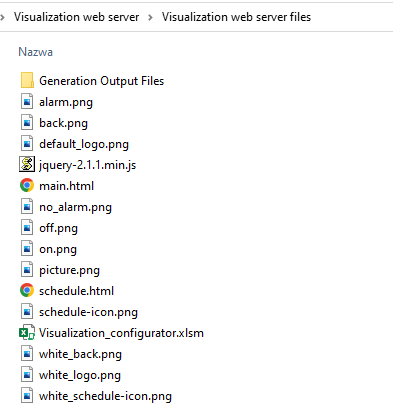Select the picture.png file icon
This screenshot has width=393, height=409.
(x=27, y=270)
